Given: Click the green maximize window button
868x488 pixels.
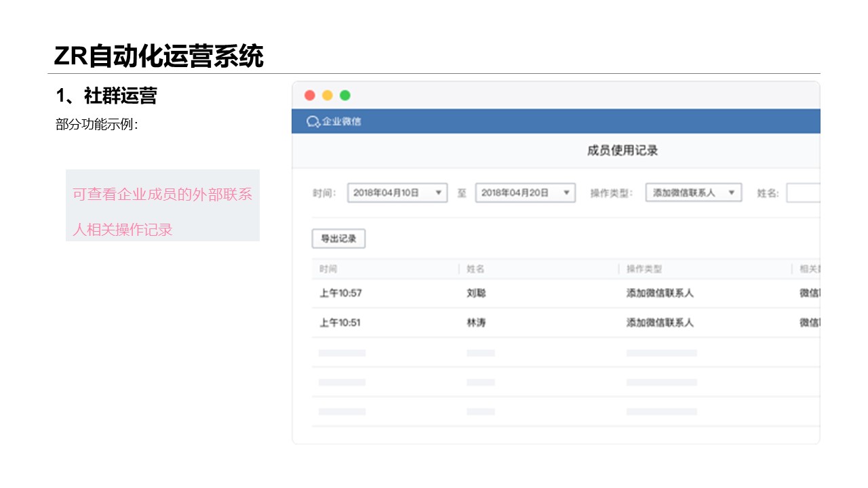Looking at the screenshot, I should point(345,96).
